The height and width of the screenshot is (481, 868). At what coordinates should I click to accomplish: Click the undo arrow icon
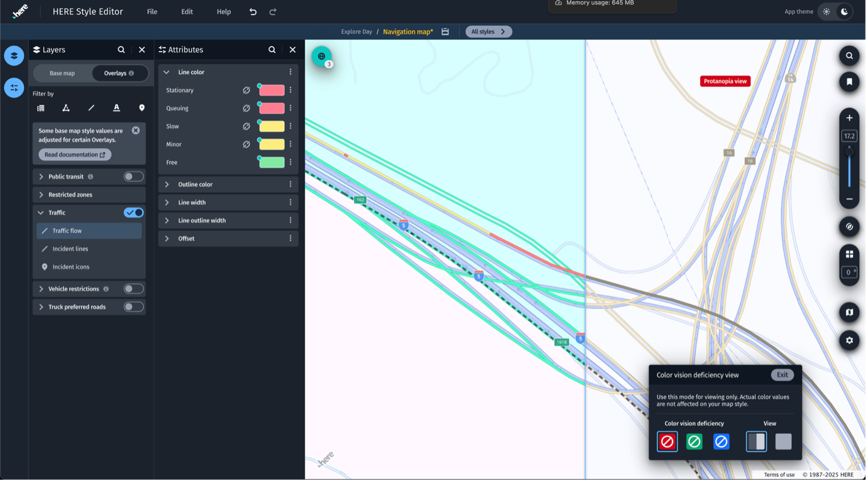tap(253, 12)
